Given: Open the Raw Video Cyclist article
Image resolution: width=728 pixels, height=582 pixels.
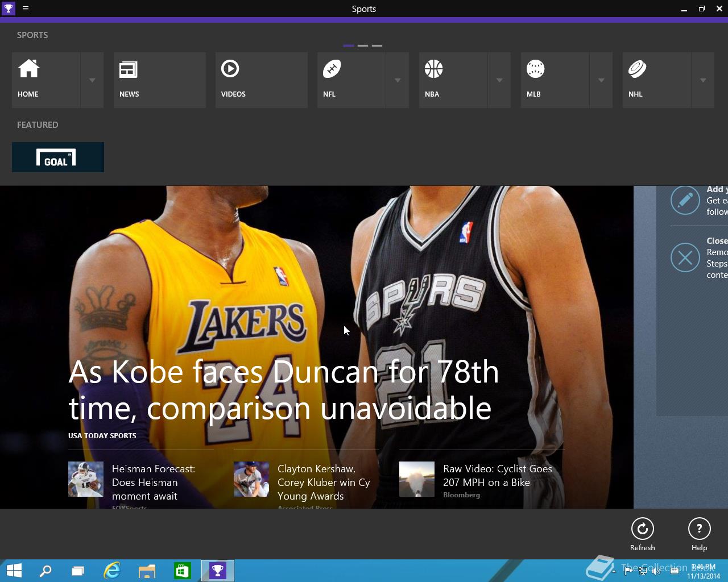Looking at the screenshot, I should [498, 476].
